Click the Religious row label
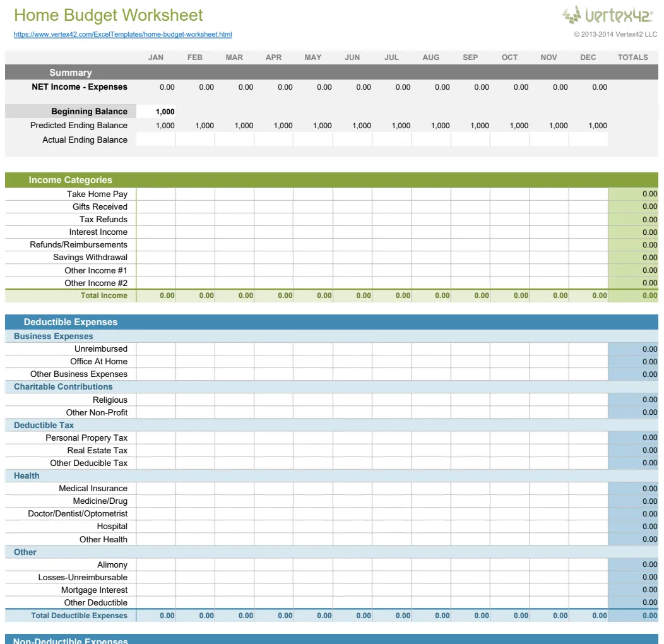This screenshot has width=664, height=644. [110, 400]
